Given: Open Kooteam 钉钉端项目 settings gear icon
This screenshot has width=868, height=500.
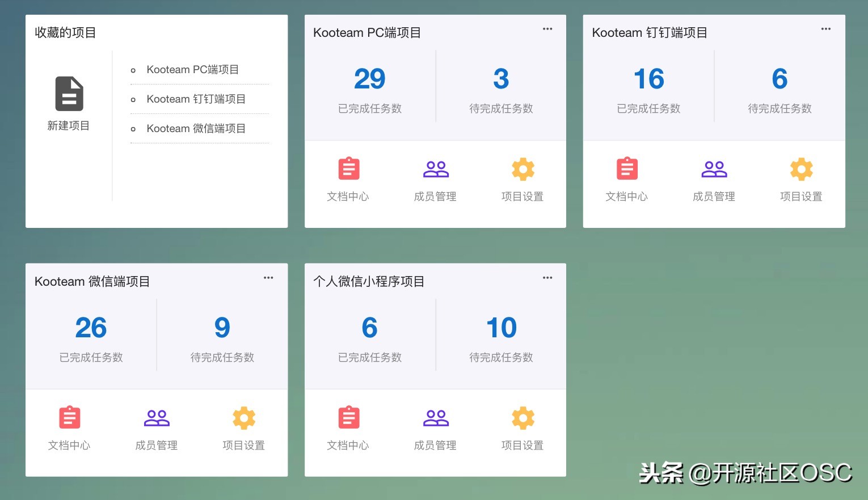Looking at the screenshot, I should click(x=801, y=169).
